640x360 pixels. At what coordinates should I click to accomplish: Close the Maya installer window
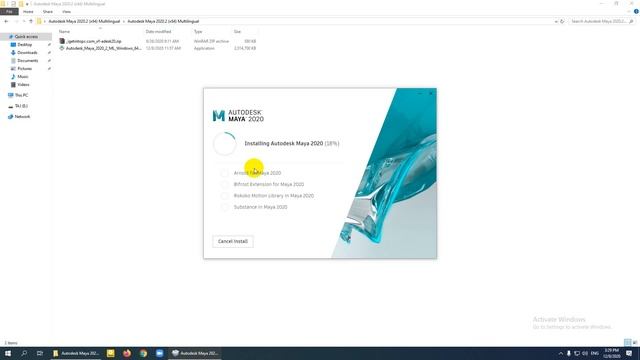(431, 94)
